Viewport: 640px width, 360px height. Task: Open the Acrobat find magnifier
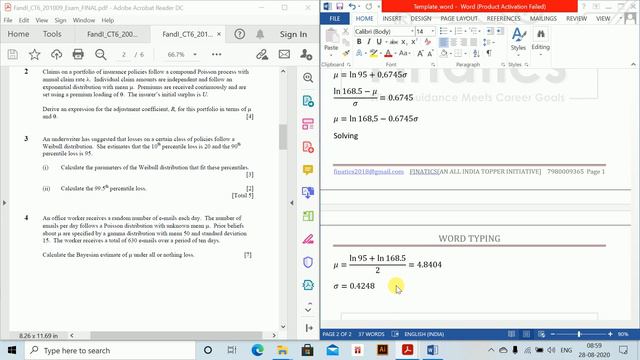click(100, 54)
